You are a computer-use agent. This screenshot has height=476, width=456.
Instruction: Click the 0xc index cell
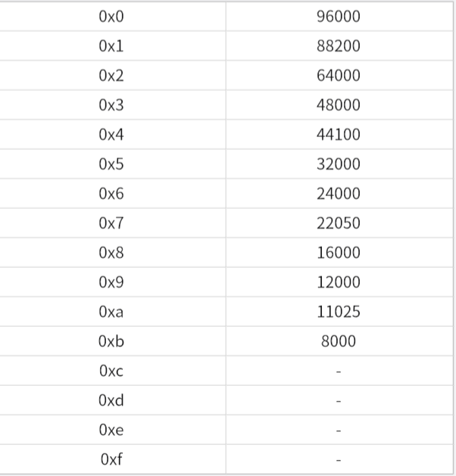111,371
